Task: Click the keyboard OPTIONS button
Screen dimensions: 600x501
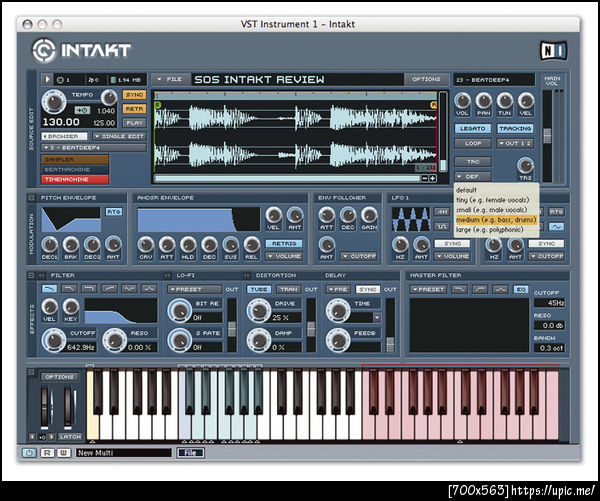Action: point(59,377)
